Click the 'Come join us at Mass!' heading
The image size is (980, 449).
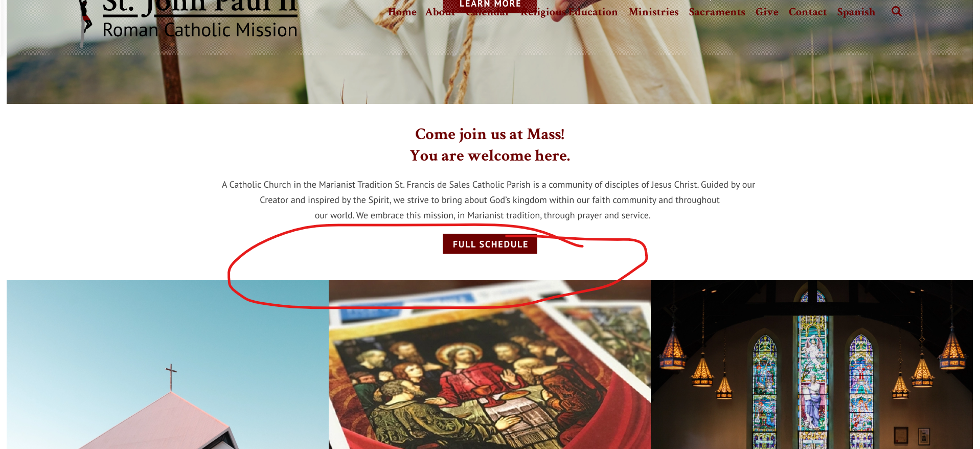click(x=490, y=134)
